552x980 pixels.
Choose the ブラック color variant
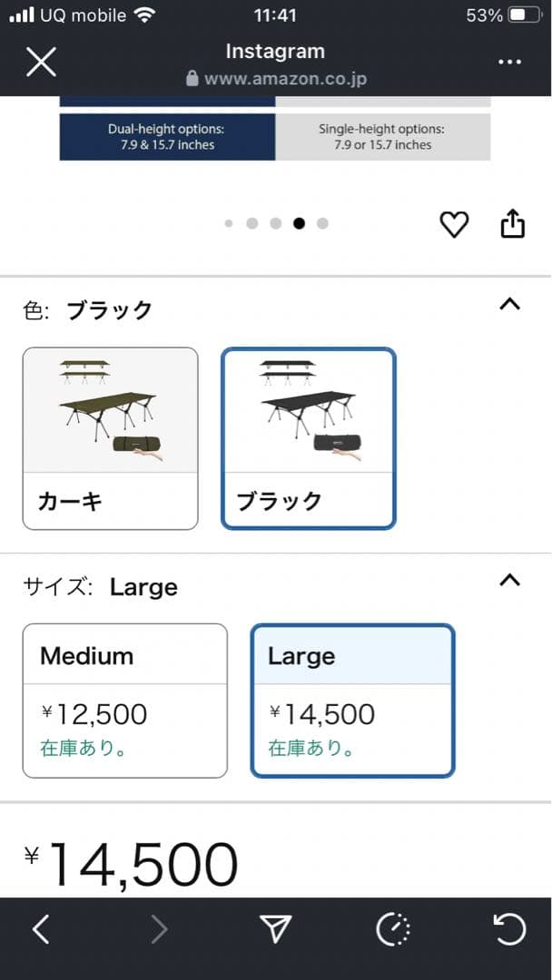tap(308, 436)
